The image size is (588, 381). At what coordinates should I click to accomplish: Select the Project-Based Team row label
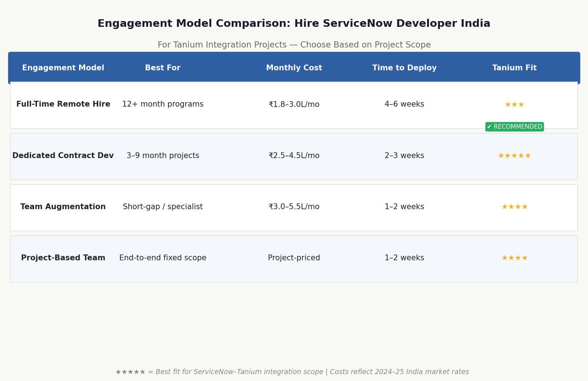(63, 258)
